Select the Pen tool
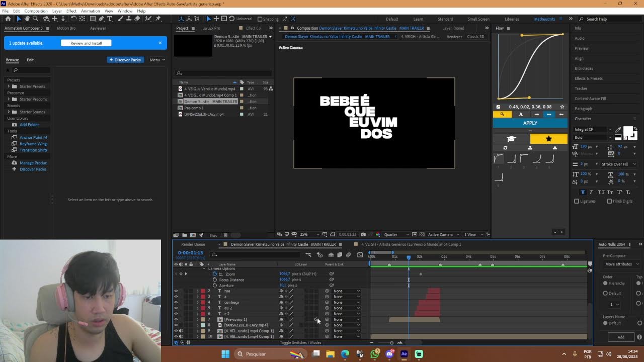This screenshot has height=362, width=644. tap(101, 19)
